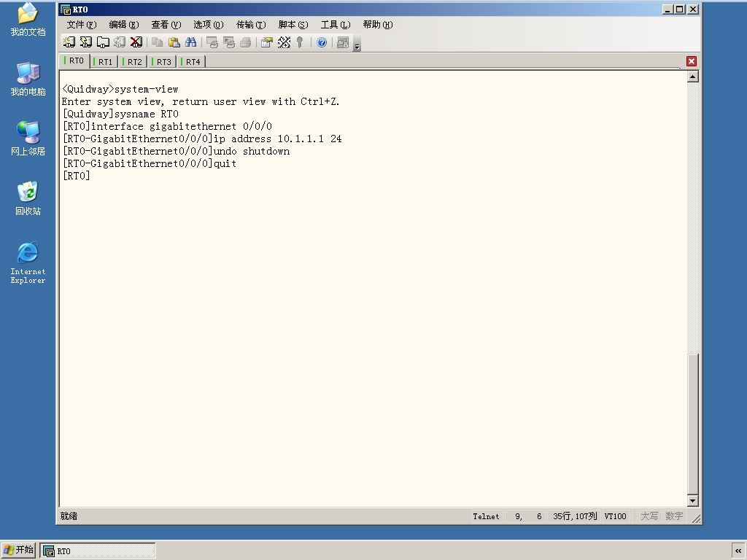Click the 'sysname RT0' command line
Image resolution: width=747 pixels, height=560 pixels.
[x=120, y=114]
